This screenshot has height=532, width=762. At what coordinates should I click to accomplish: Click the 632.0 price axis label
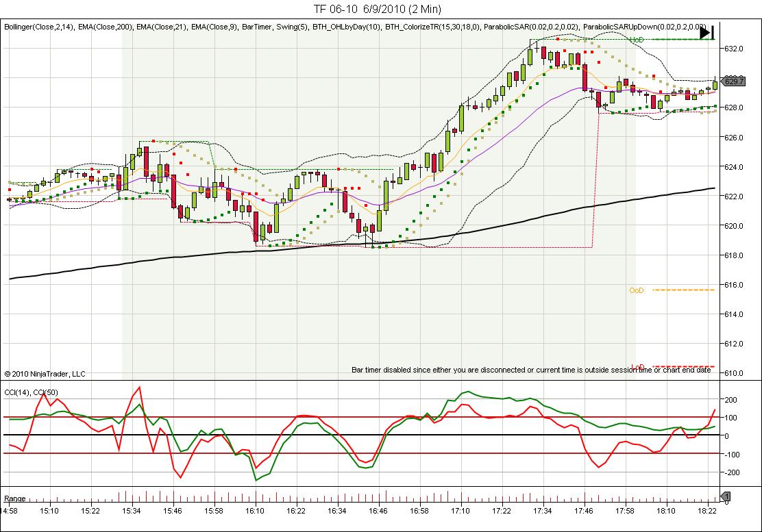(x=734, y=49)
